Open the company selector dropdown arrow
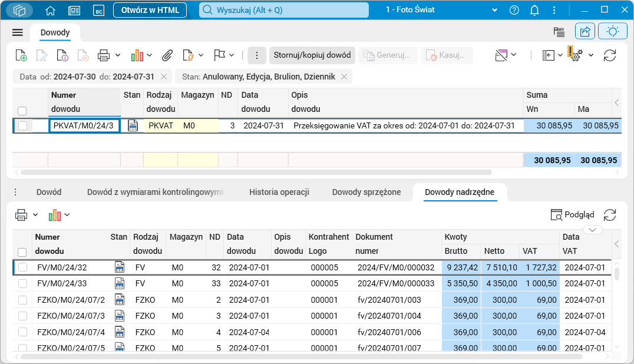 pos(494,10)
